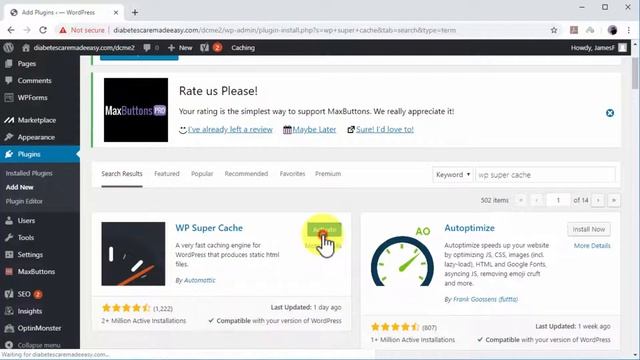Click the Yoast SEO icon with badge 2

[211, 48]
